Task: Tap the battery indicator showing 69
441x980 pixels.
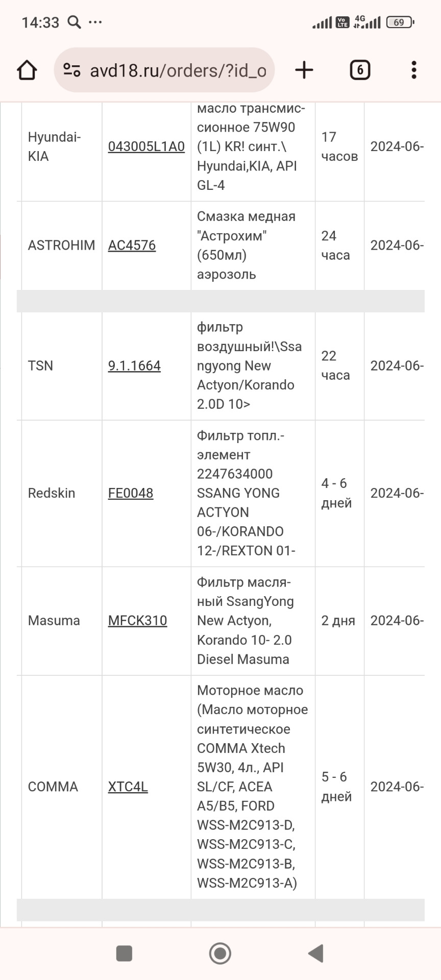Action: [x=399, y=22]
